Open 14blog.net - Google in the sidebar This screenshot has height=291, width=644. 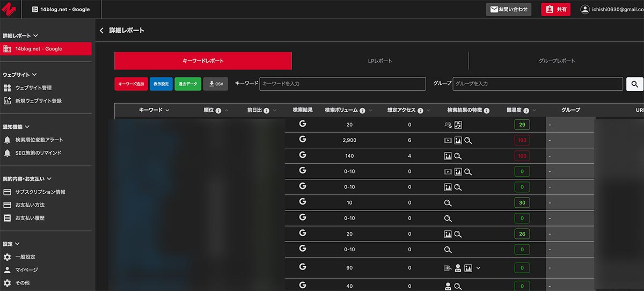tap(46, 49)
